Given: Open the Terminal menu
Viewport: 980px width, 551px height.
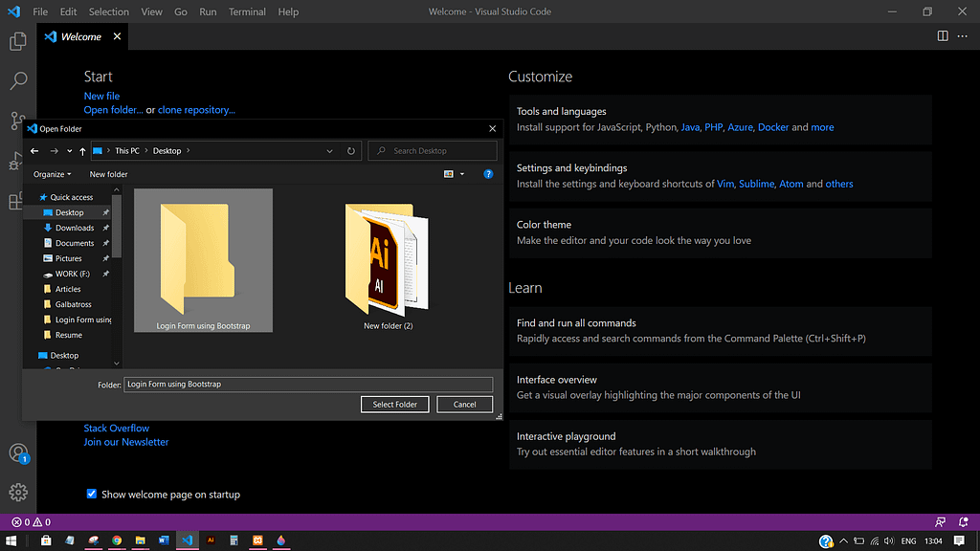Looking at the screenshot, I should [247, 11].
